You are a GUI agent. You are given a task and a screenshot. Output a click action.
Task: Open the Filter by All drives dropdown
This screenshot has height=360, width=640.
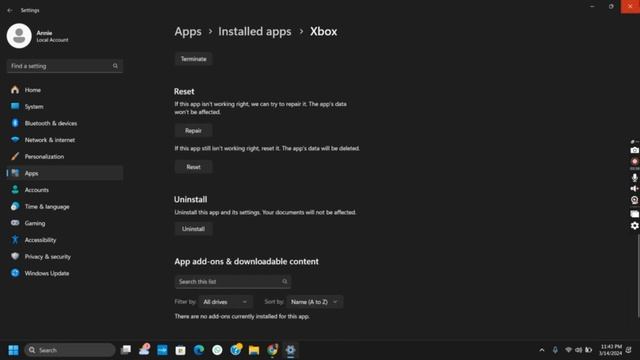(225, 302)
